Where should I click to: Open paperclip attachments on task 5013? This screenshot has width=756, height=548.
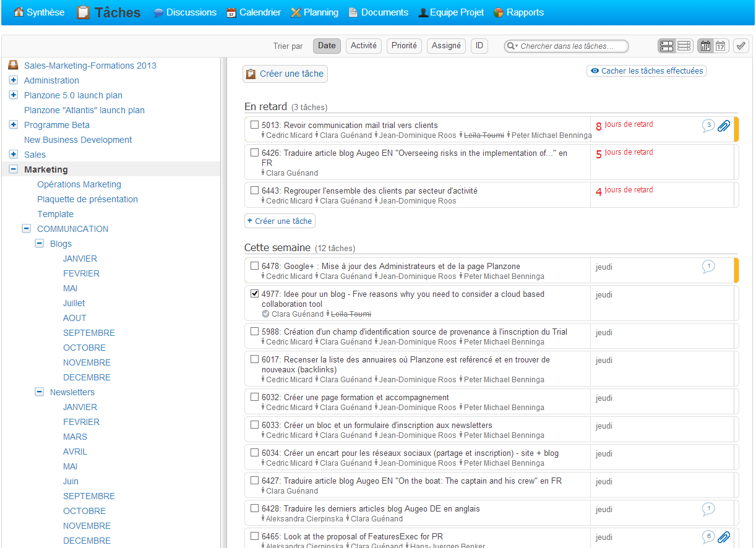pos(724,126)
